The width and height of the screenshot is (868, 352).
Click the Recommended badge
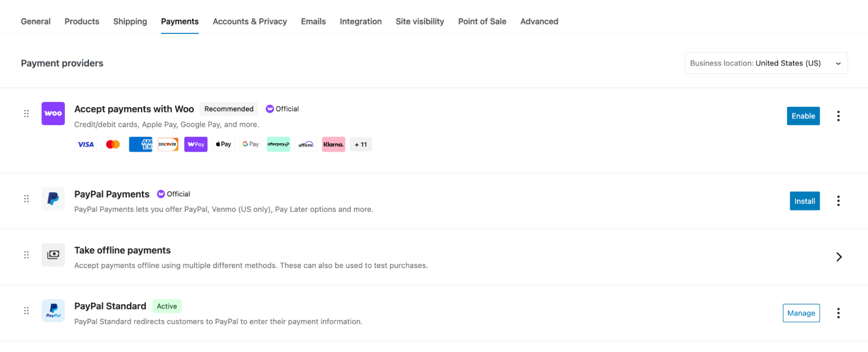click(229, 109)
